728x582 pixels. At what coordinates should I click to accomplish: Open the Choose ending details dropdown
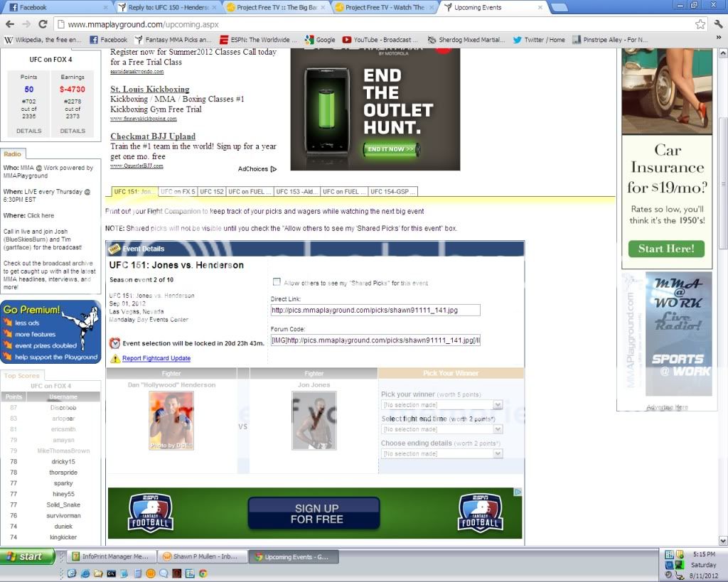point(442,453)
